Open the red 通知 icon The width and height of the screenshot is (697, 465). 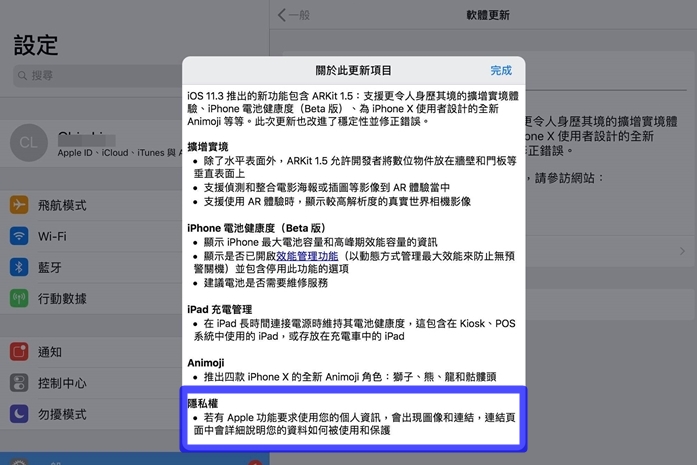19,352
